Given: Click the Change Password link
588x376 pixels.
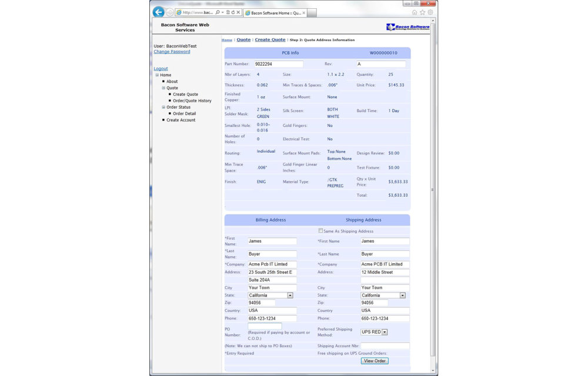Looking at the screenshot, I should tap(172, 52).
